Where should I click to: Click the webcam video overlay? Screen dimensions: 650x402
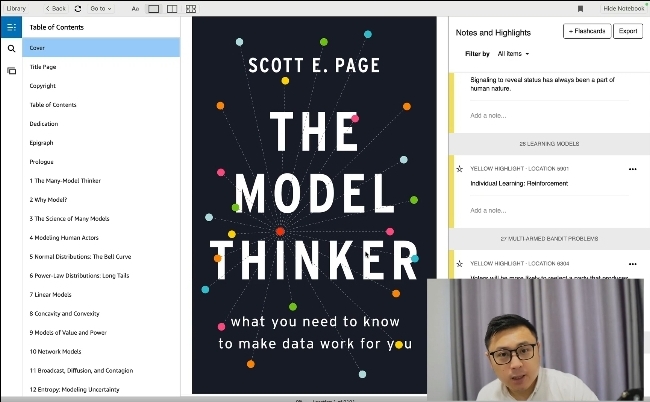click(536, 339)
